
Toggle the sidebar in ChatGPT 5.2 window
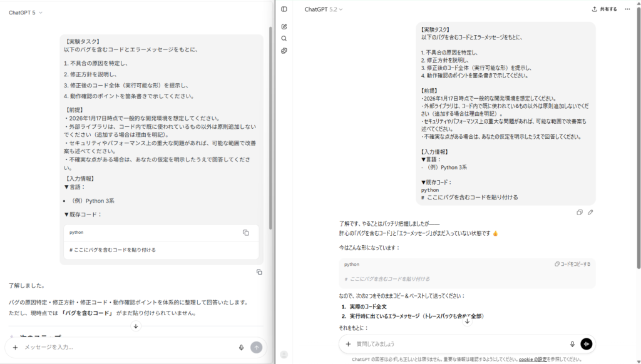[284, 9]
